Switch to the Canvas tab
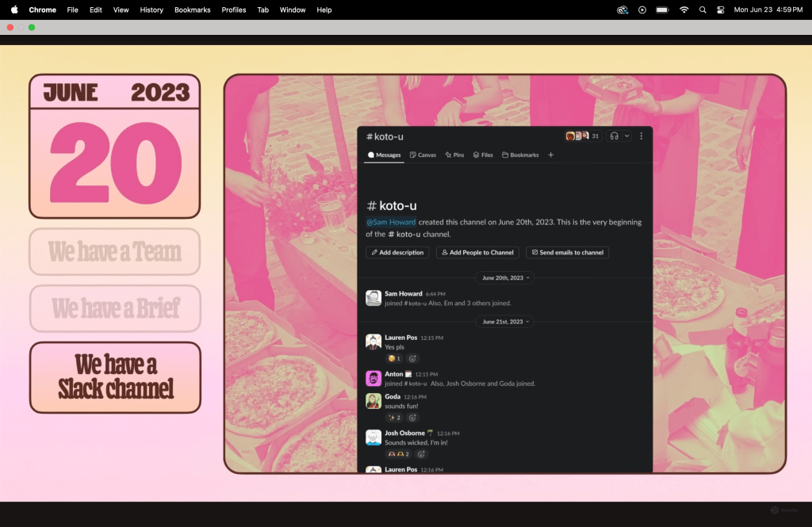The height and width of the screenshot is (527, 812). point(423,155)
